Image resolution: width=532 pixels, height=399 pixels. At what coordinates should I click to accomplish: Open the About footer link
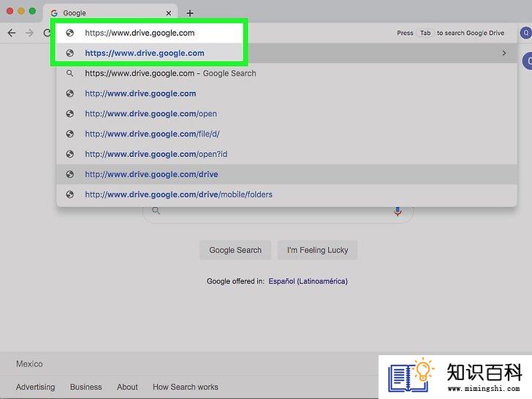pyautogui.click(x=128, y=387)
